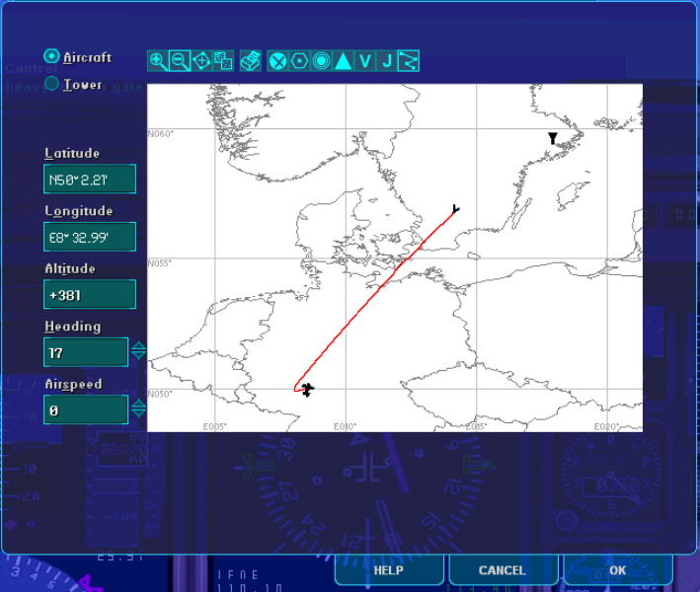Click the N060° latitude label
Image resolution: width=700 pixels, height=592 pixels.
160,134
